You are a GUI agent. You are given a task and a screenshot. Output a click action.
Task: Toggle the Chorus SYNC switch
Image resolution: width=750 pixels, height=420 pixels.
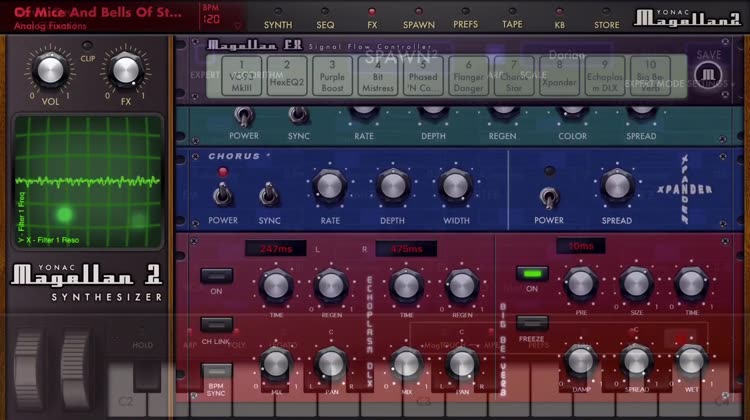269,194
